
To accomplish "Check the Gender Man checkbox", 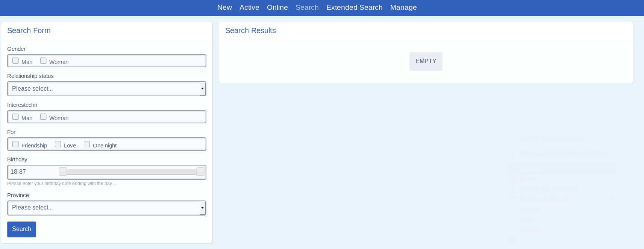I will click(15, 61).
